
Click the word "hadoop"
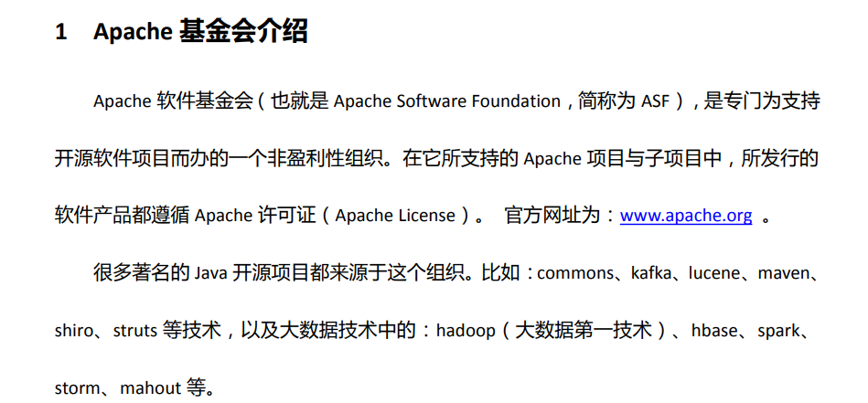point(466,331)
